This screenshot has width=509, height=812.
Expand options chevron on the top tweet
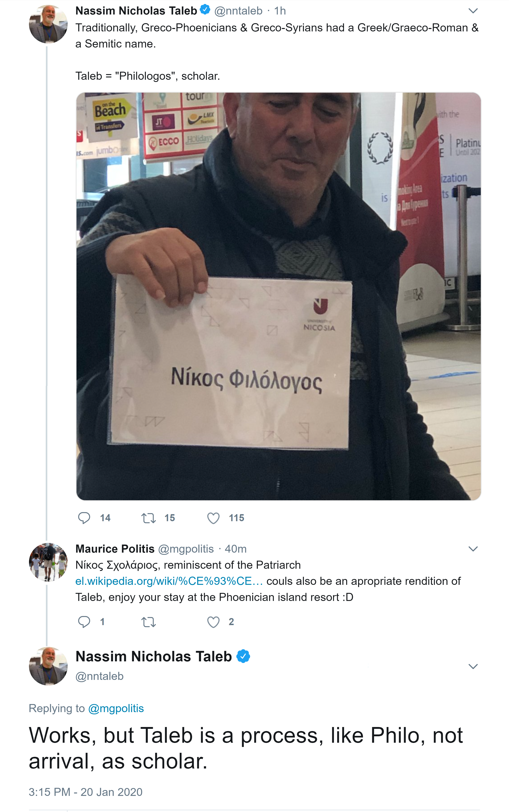click(473, 11)
